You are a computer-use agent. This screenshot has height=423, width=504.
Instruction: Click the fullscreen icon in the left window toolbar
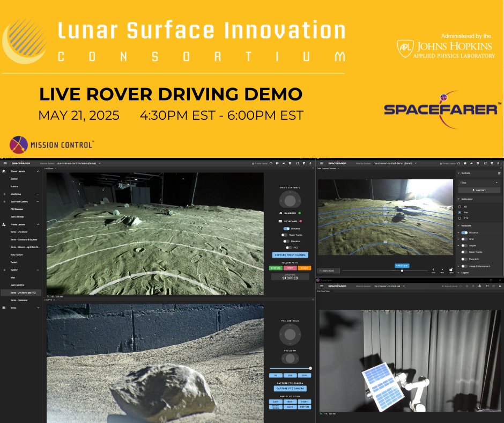pos(298,163)
